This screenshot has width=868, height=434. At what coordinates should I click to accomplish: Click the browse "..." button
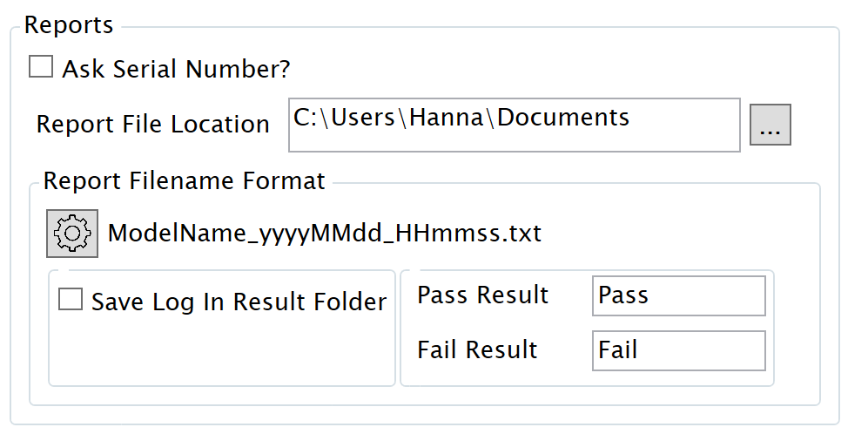click(x=770, y=126)
